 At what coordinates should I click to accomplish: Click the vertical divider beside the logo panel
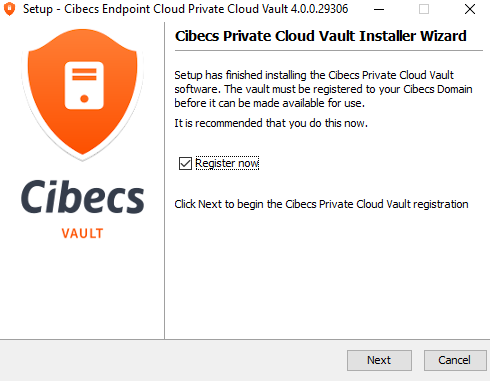point(165,181)
